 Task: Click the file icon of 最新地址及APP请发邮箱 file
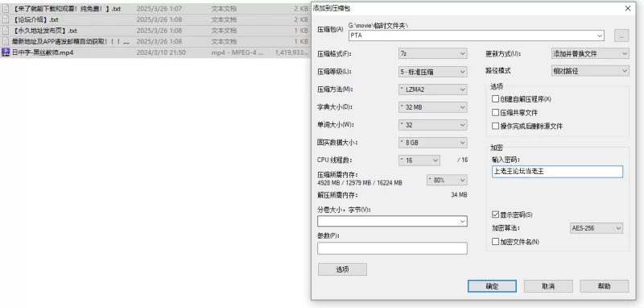tap(6, 41)
